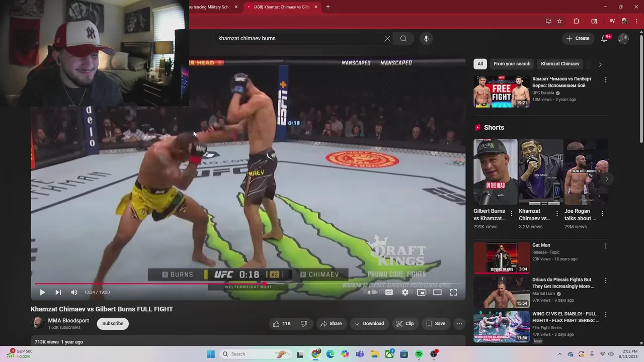Toggle closed captions CC button

point(389,292)
